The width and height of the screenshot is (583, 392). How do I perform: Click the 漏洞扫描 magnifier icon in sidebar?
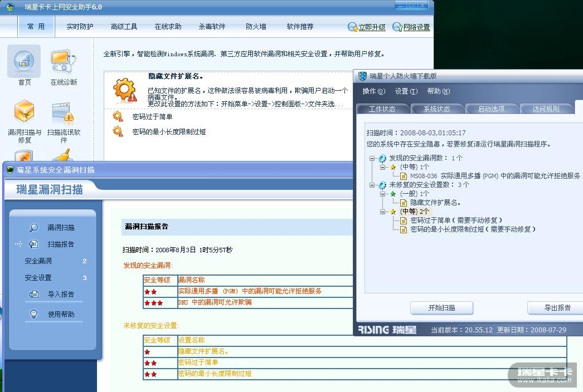pyautogui.click(x=33, y=227)
